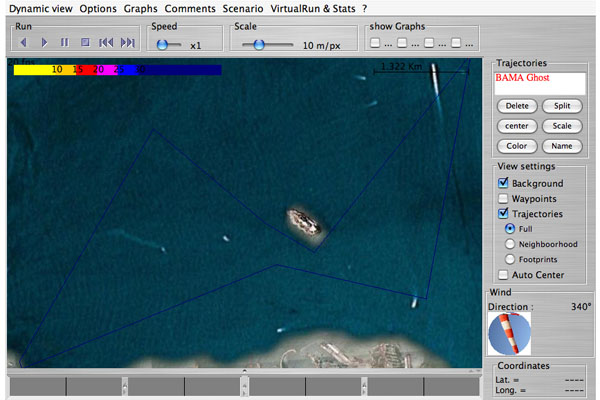This screenshot has width=600, height=400.
Task: Start playback with the play arrow
Action: [44, 42]
